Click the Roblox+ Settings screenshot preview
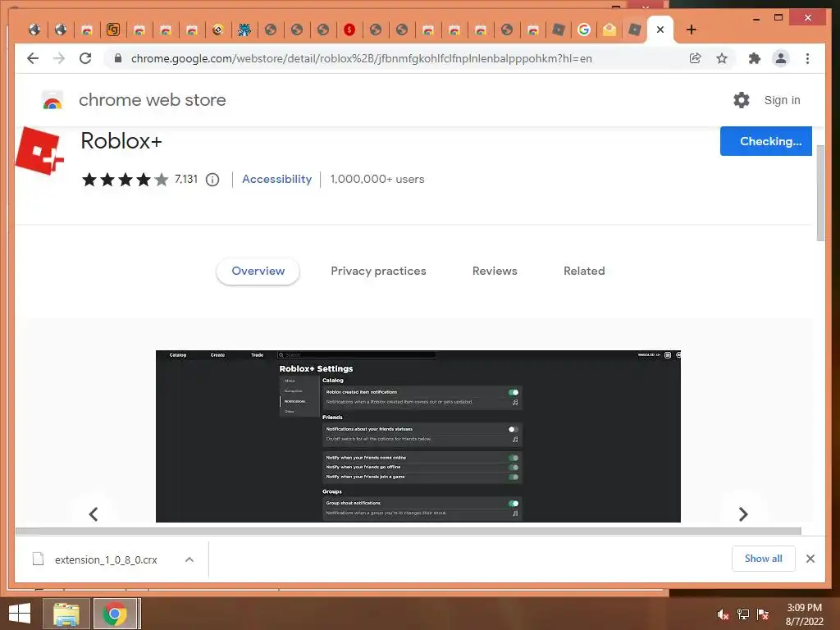The width and height of the screenshot is (840, 630). 418,436
